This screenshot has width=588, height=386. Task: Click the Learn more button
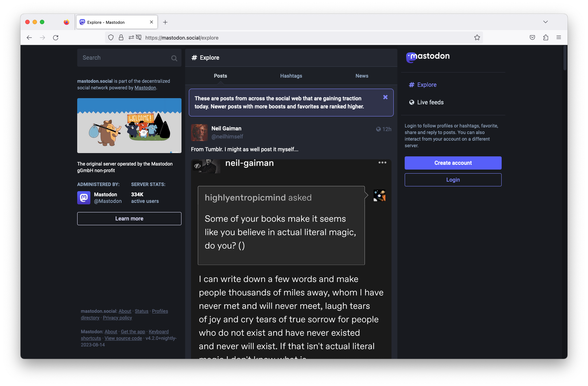[129, 219]
